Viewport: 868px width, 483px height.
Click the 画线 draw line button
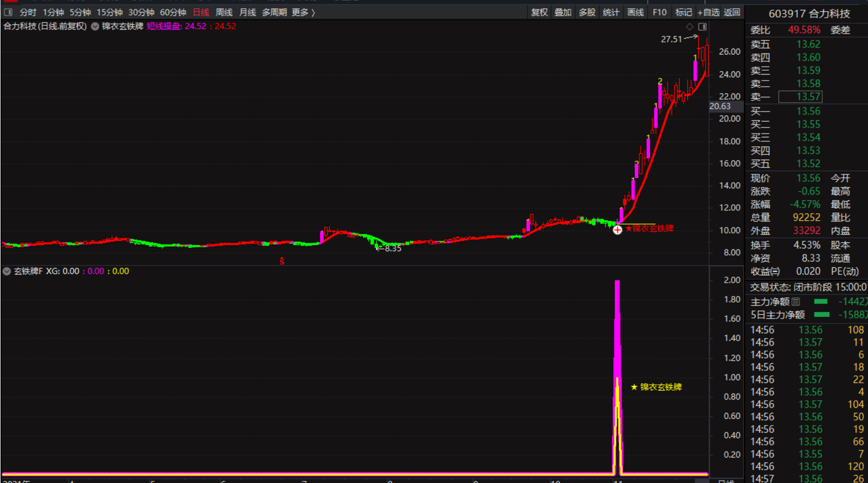[635, 12]
